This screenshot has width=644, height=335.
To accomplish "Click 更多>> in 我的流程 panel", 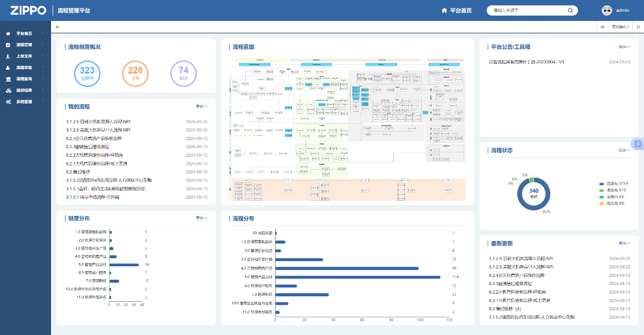I will coord(201,106).
